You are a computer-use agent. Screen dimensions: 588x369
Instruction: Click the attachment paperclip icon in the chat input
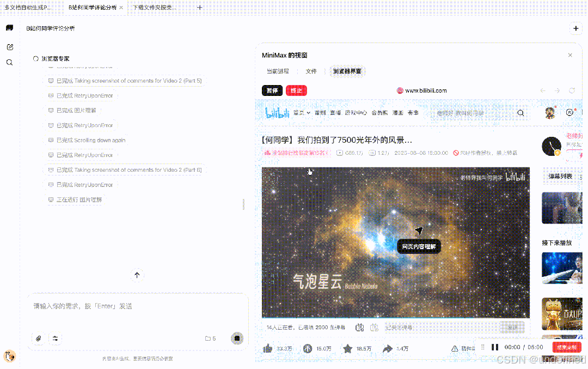pos(38,338)
